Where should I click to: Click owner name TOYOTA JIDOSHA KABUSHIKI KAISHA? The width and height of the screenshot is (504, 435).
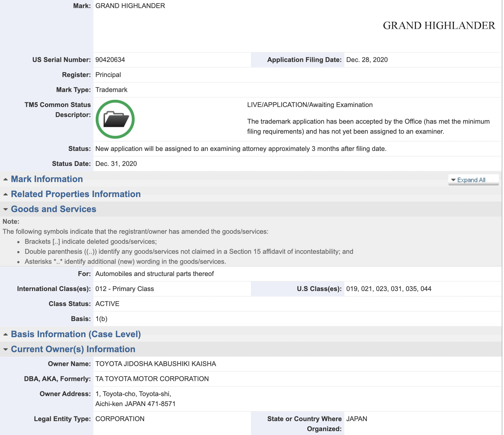point(155,364)
